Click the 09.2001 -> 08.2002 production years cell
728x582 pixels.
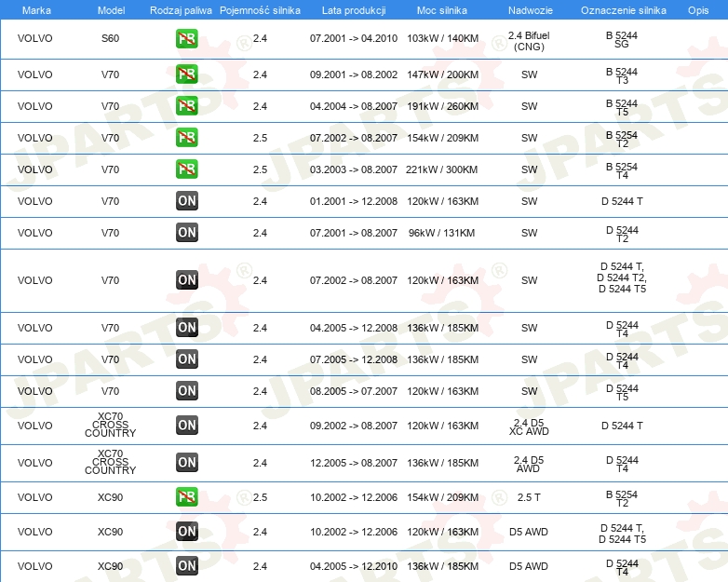coord(354,74)
